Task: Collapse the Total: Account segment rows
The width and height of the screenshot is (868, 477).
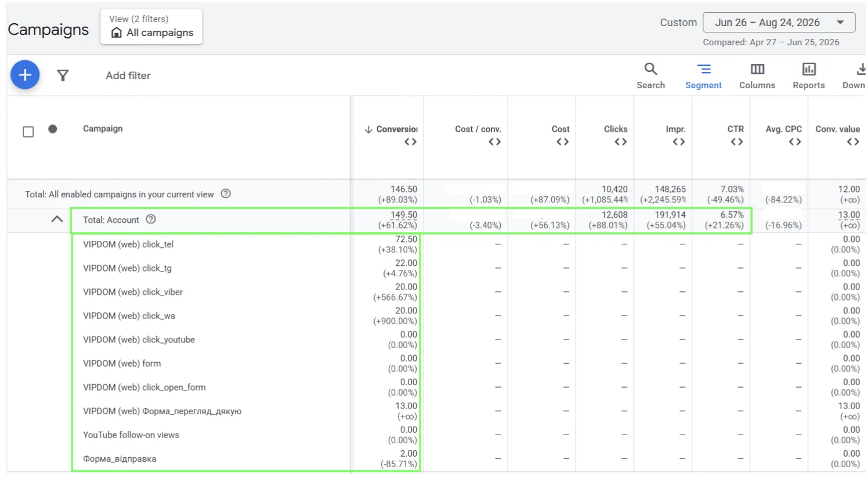Action: pos(57,219)
